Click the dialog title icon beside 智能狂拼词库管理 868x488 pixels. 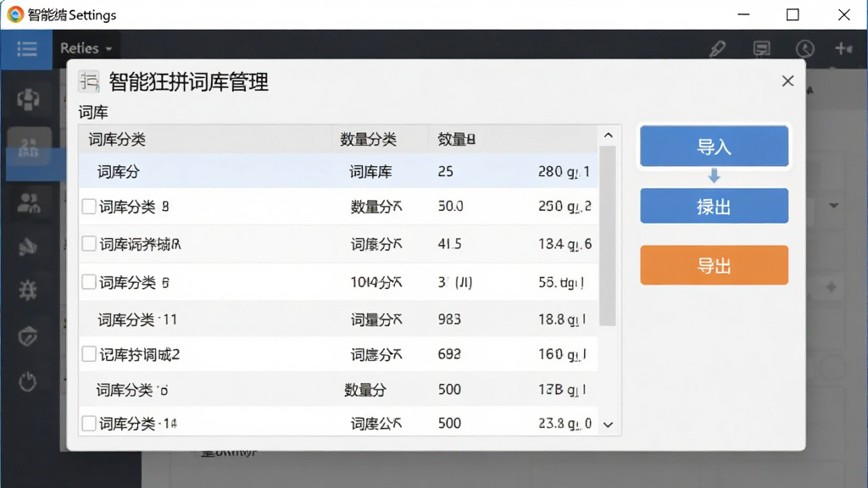(88, 81)
